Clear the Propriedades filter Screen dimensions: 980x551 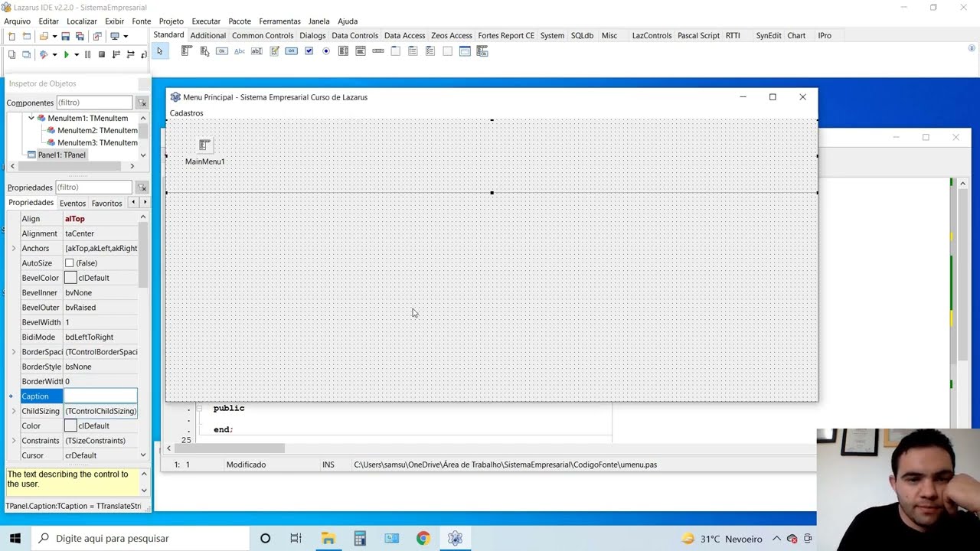coord(142,187)
